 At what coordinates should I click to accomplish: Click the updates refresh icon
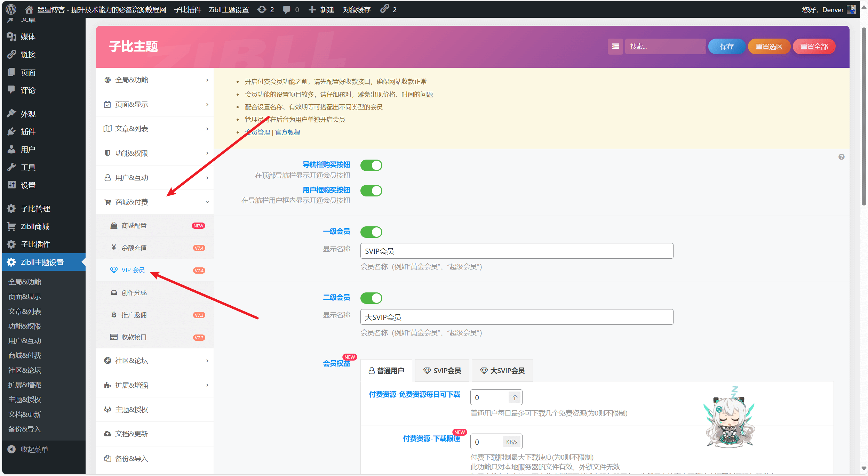point(262,9)
